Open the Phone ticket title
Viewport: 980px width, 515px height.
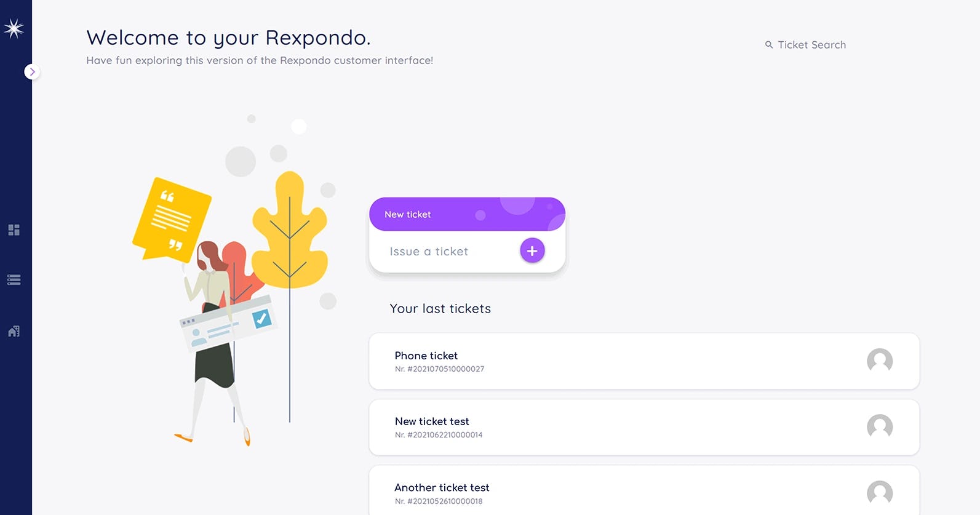point(426,356)
